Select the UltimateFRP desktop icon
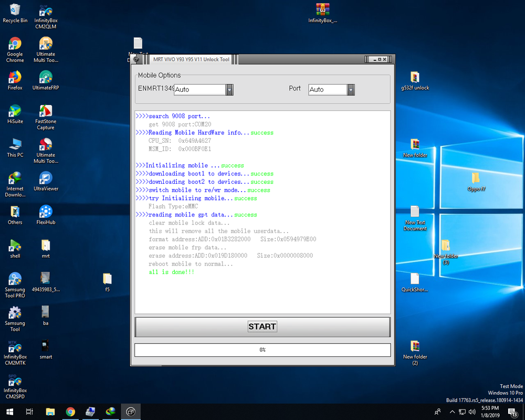 pyautogui.click(x=46, y=78)
